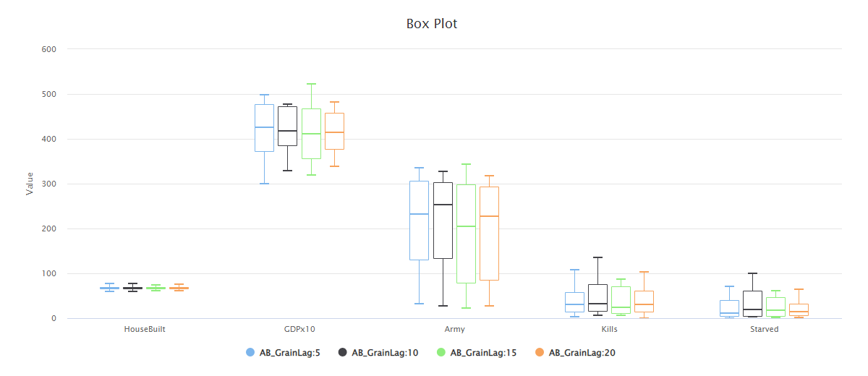
Task: Toggle the AB_GrainLag:15 green legend marker
Action: (x=441, y=353)
